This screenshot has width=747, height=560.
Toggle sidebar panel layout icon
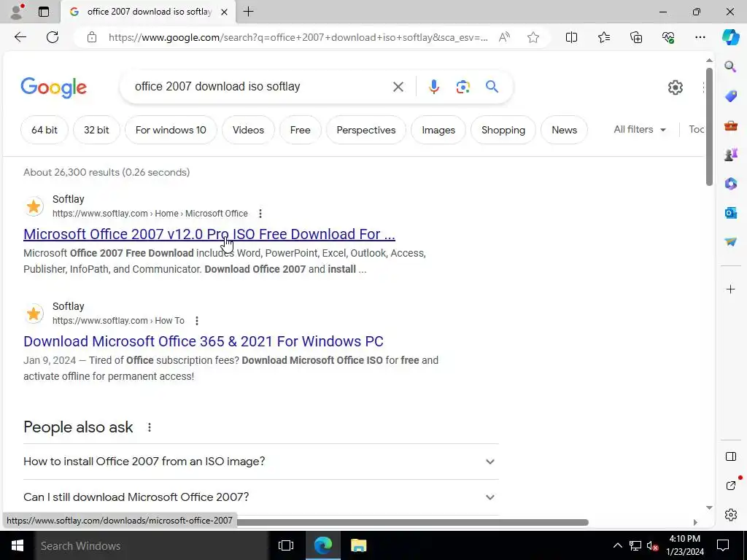[731, 456]
